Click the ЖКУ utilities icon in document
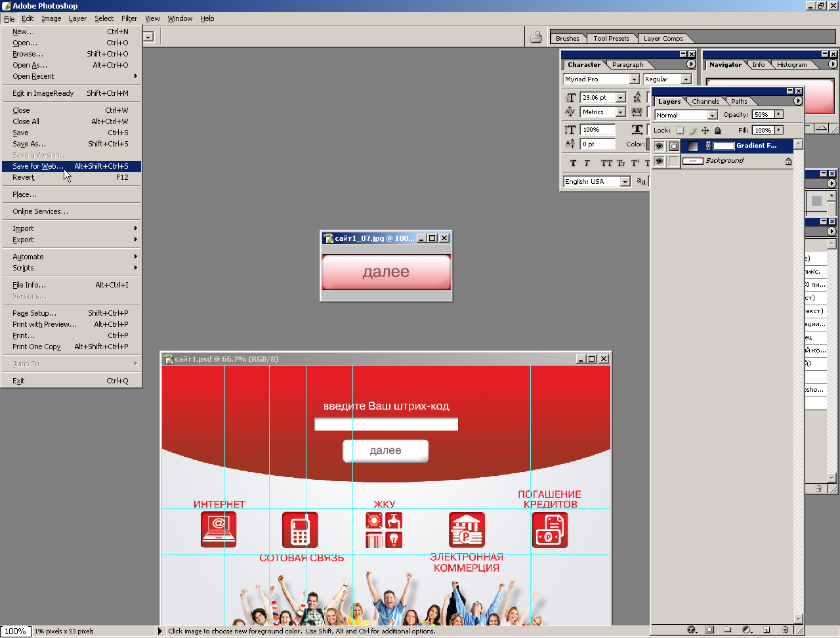Screen dimensions: 840x638 tap(384, 530)
